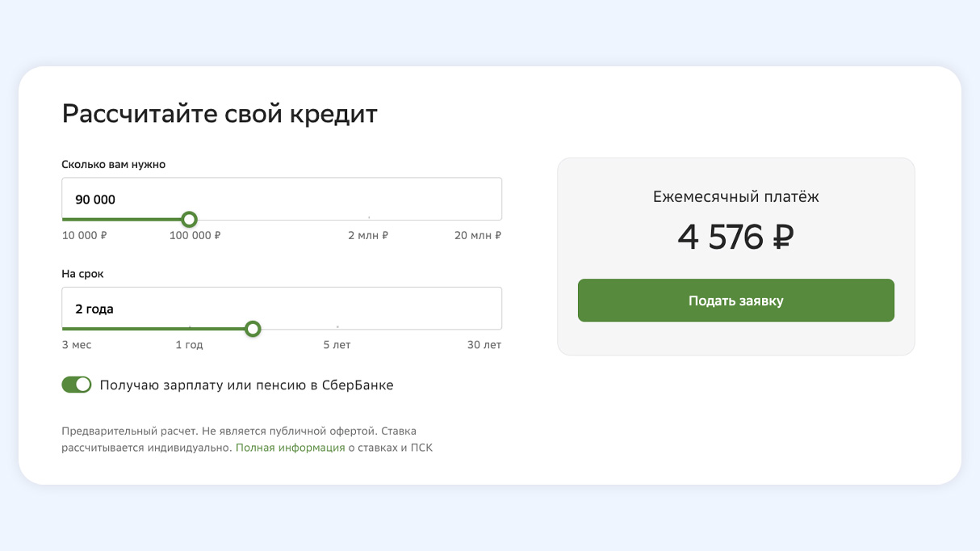Viewport: 980px width, 551px height.
Task: Select the 100 000 ₽ amount mark
Action: click(195, 236)
